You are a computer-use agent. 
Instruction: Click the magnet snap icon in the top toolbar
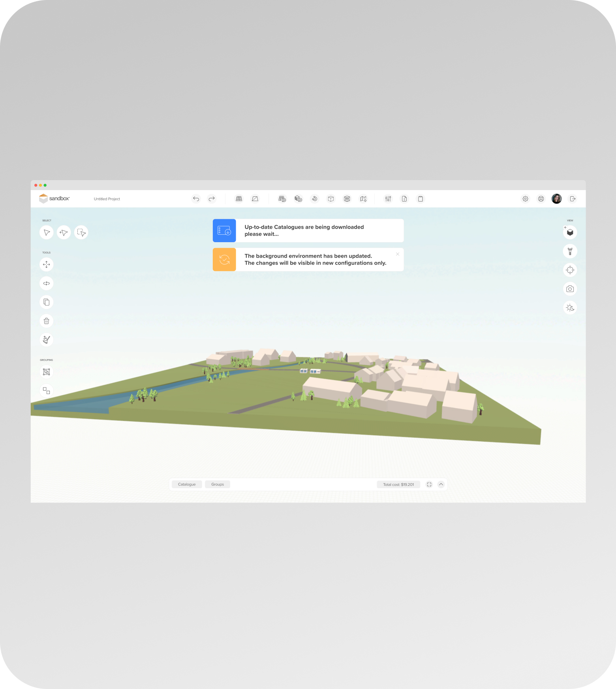tap(315, 199)
